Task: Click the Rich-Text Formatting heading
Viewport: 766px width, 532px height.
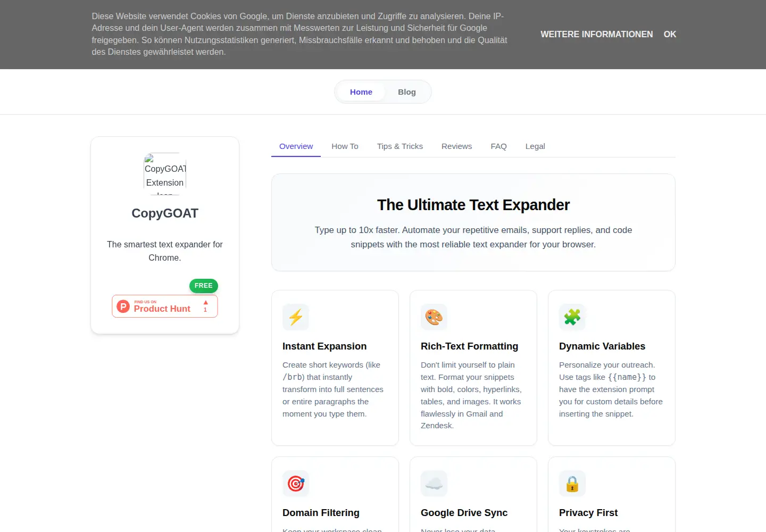Action: pyautogui.click(x=469, y=346)
